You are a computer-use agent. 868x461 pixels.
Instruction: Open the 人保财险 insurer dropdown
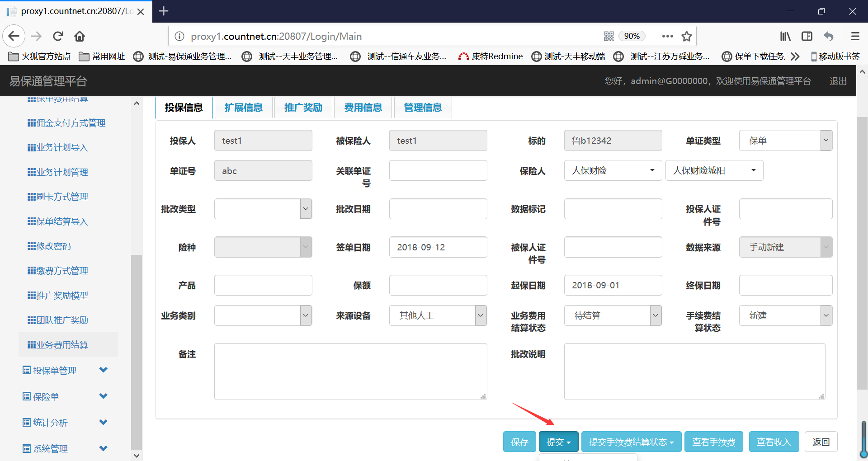click(x=613, y=170)
